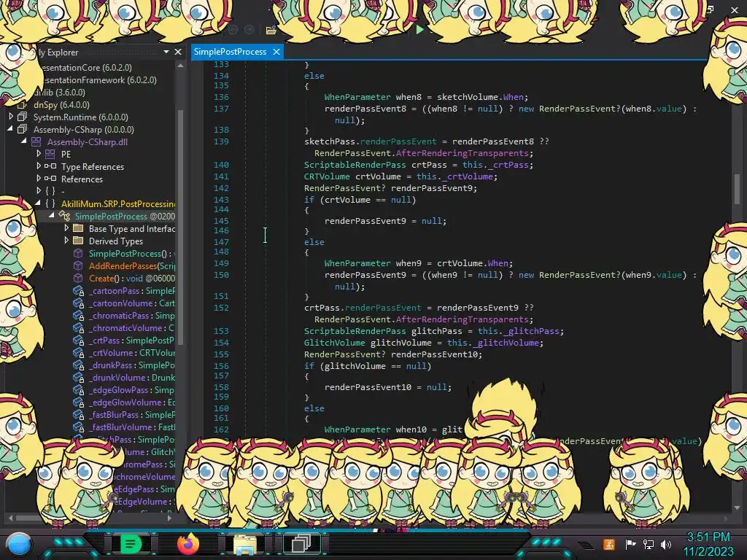The height and width of the screenshot is (560, 747).
Task: Select the _chromaticVolume field in the tree
Action: coord(131,327)
